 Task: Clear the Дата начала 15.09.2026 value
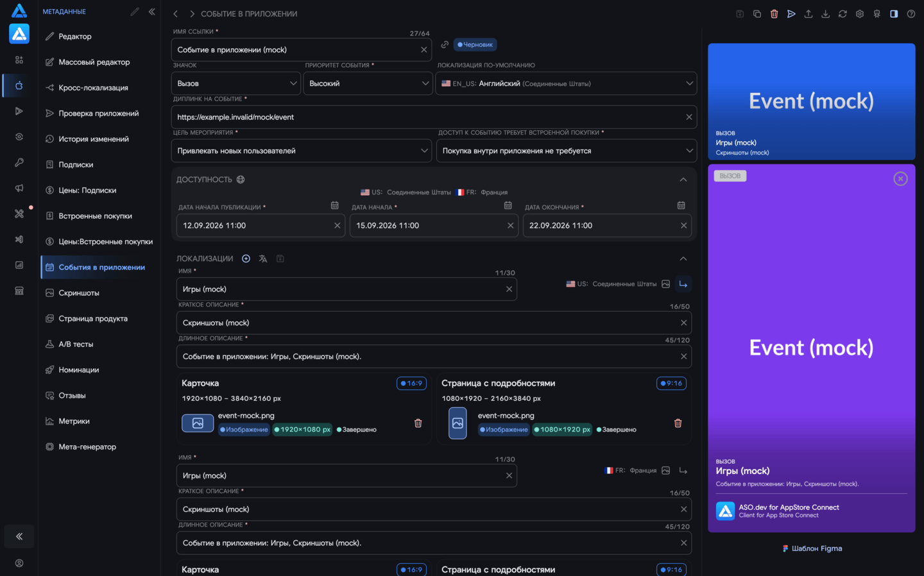511,226
